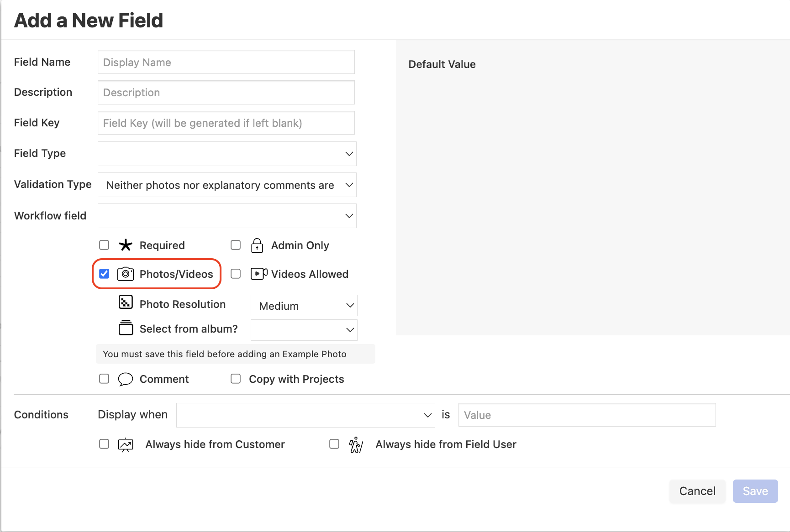Expand the Validation Type dropdown

[x=227, y=185]
